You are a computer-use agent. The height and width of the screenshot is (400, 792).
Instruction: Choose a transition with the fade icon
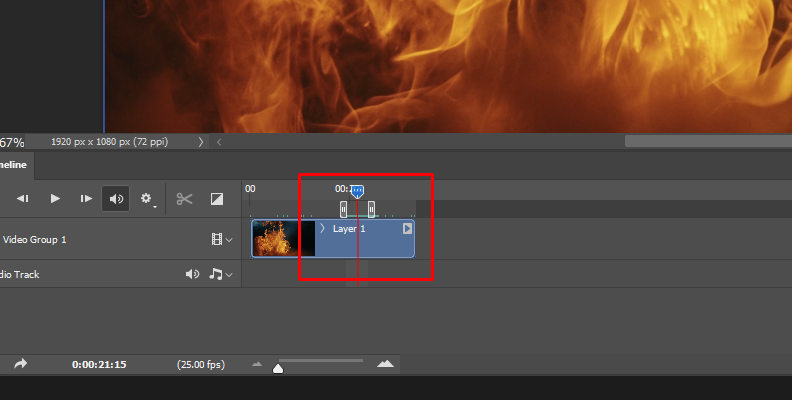coord(216,199)
